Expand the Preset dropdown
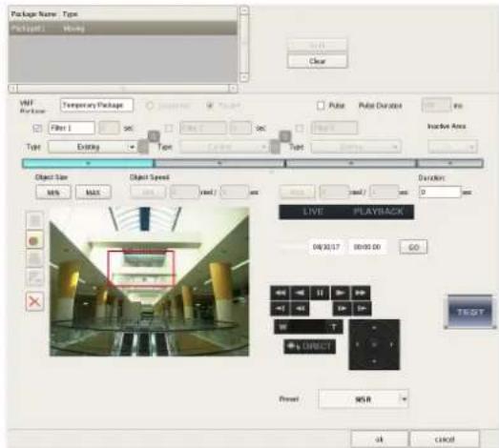 [364, 399]
